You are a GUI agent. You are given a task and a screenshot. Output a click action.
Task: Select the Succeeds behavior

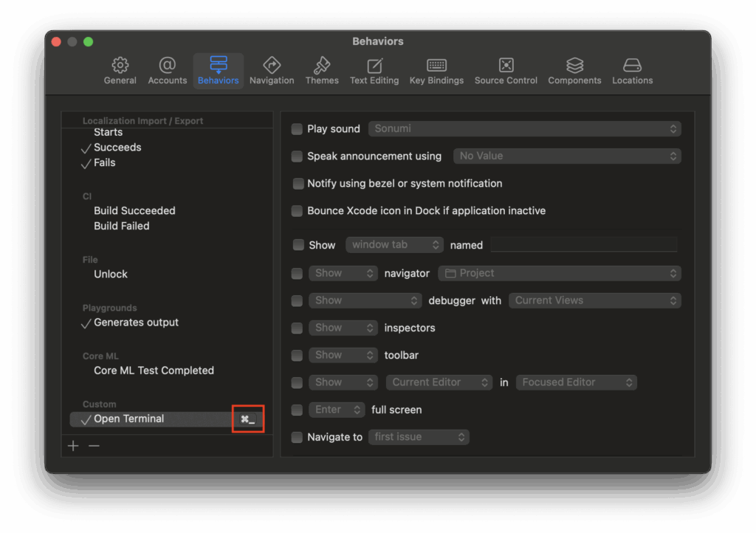click(117, 148)
